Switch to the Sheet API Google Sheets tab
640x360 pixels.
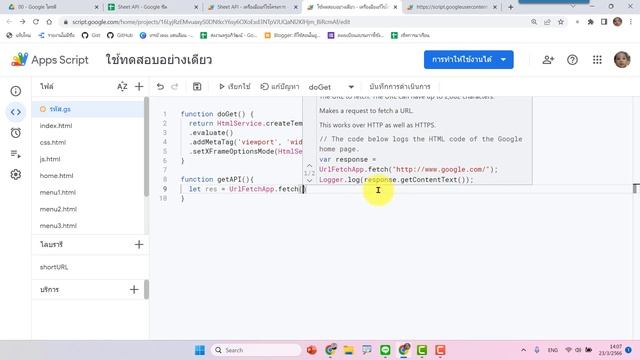pyautogui.click(x=153, y=7)
